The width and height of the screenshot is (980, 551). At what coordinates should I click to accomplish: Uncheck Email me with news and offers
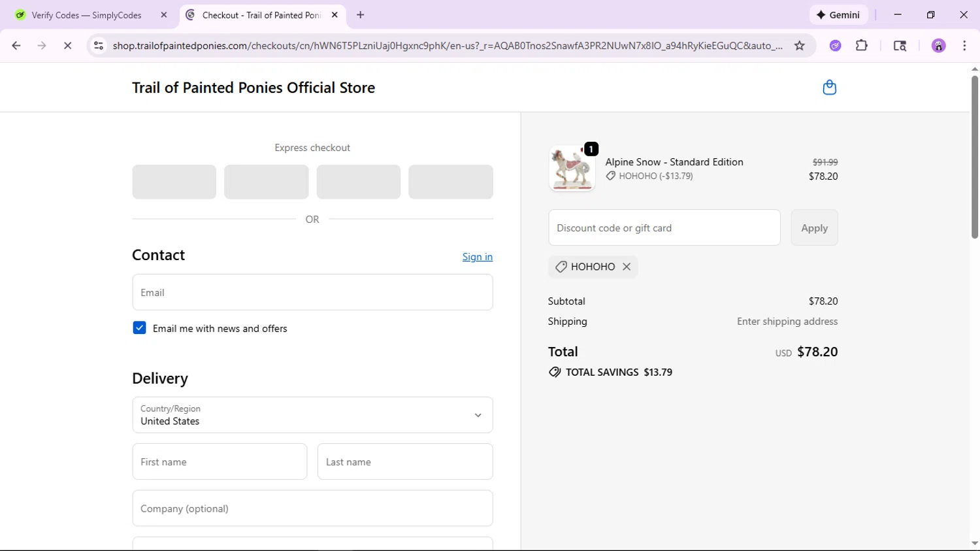[139, 328]
